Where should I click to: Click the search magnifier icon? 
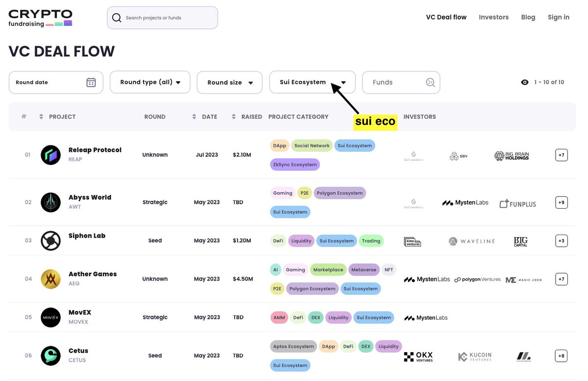tap(117, 18)
